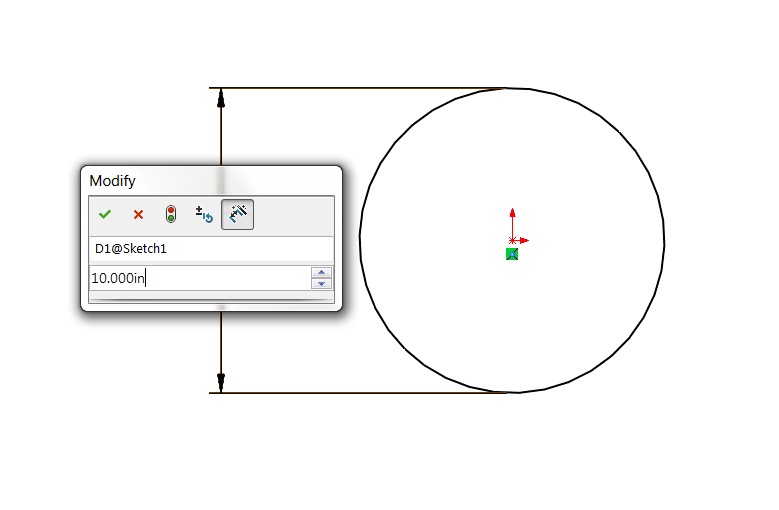The height and width of the screenshot is (510, 779).
Task: Decrement the dimension value with the down arrow
Action: tap(321, 284)
